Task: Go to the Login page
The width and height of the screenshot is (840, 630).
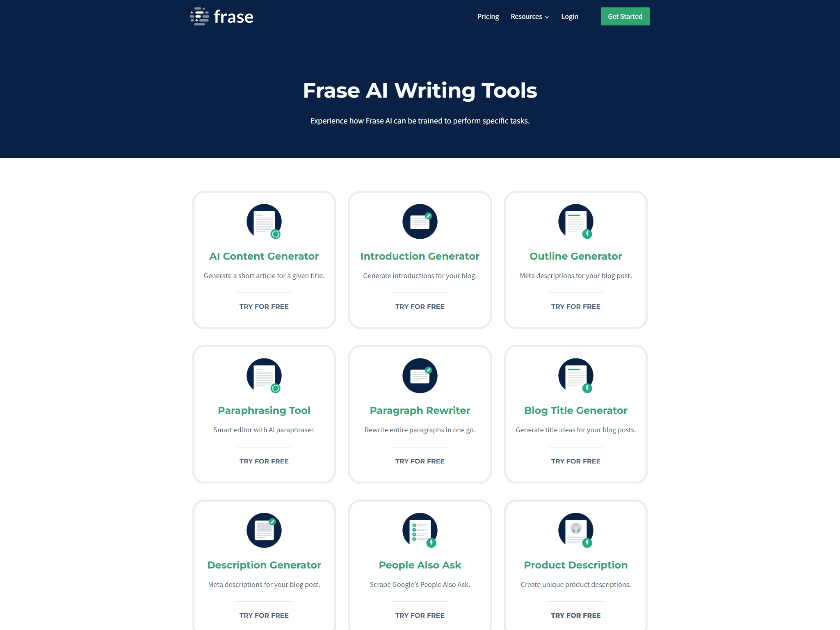Action: (x=570, y=16)
